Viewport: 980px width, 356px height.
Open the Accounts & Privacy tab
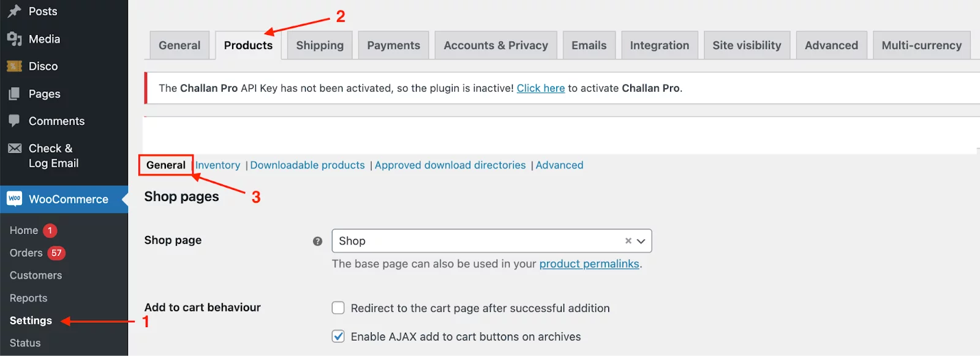pyautogui.click(x=496, y=45)
